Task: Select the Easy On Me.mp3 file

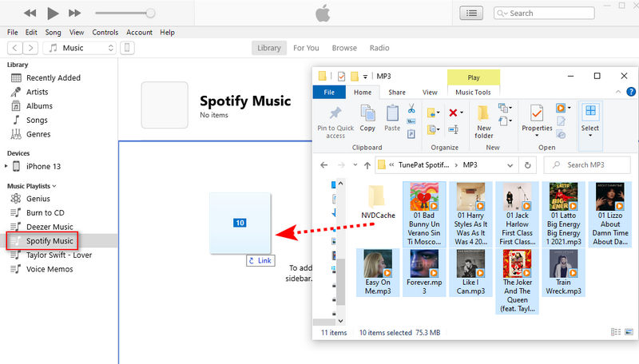Action: point(378,272)
